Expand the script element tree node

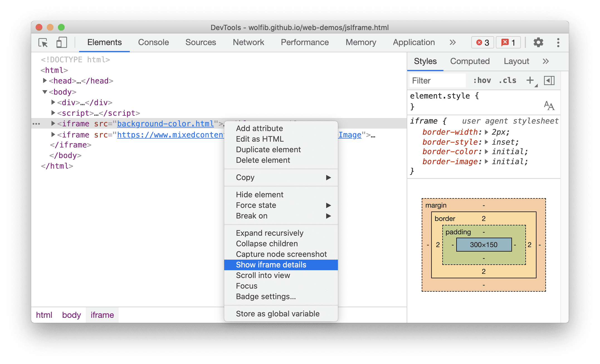pyautogui.click(x=52, y=113)
